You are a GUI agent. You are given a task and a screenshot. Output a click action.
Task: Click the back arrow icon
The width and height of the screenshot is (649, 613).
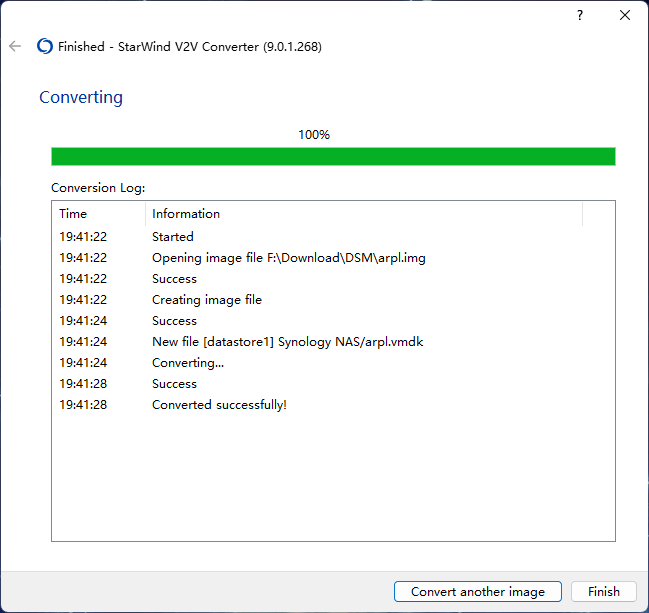(x=15, y=46)
